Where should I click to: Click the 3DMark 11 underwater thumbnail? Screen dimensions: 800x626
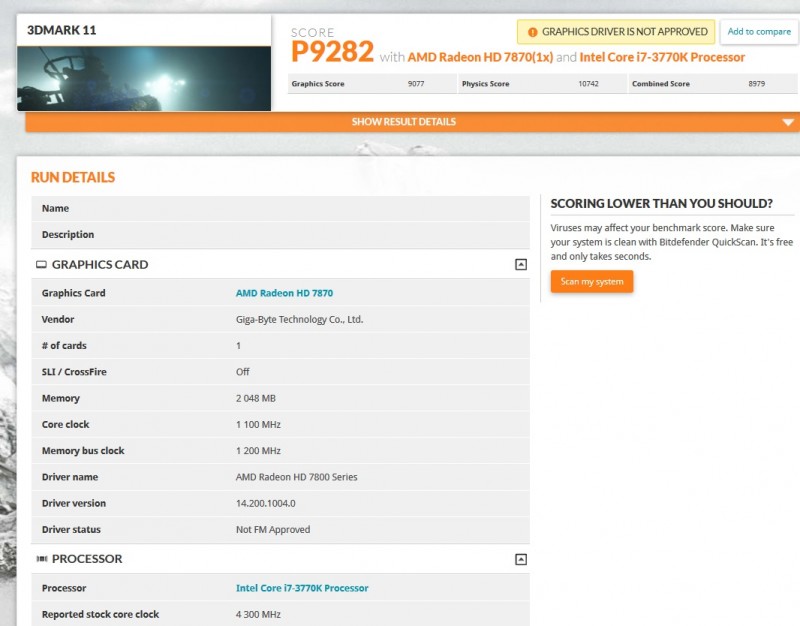pyautogui.click(x=144, y=79)
